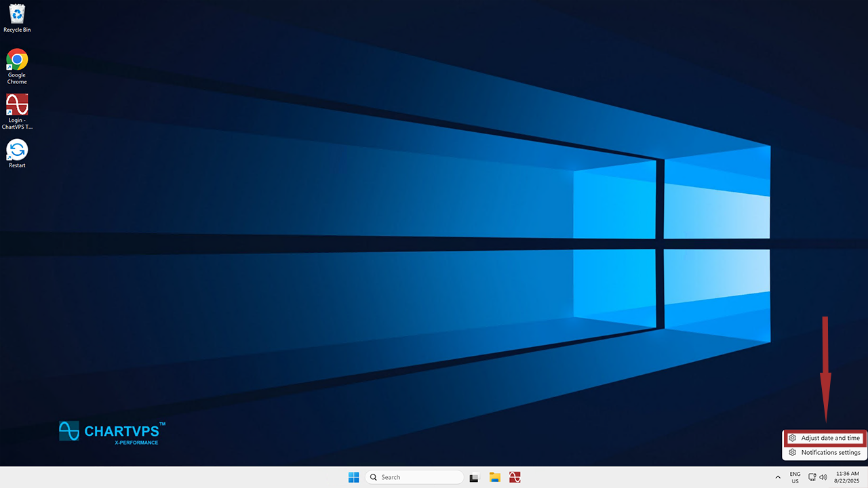The height and width of the screenshot is (488, 868).
Task: Open the Windows Start menu
Action: [x=353, y=477]
